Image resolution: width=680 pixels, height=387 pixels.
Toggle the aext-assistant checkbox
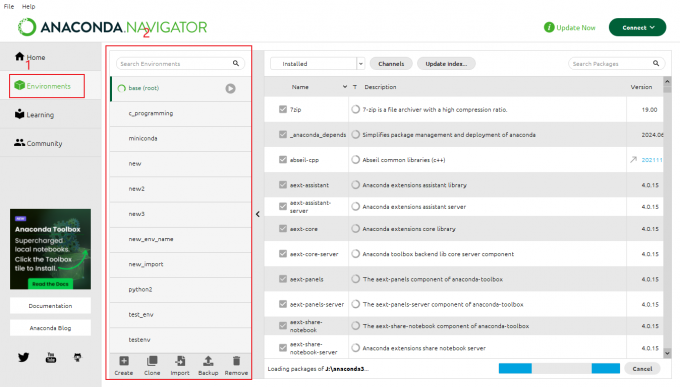point(283,185)
